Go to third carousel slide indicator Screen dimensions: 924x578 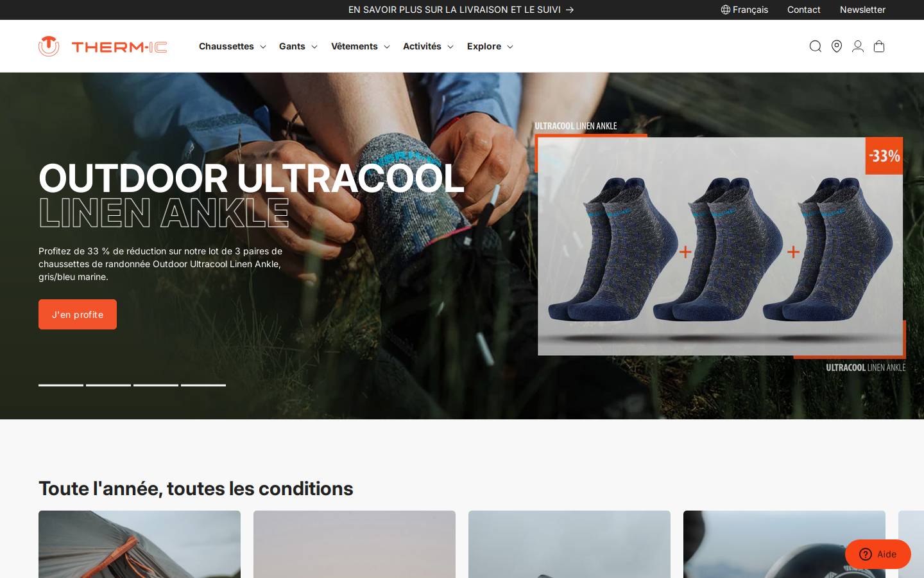click(156, 385)
